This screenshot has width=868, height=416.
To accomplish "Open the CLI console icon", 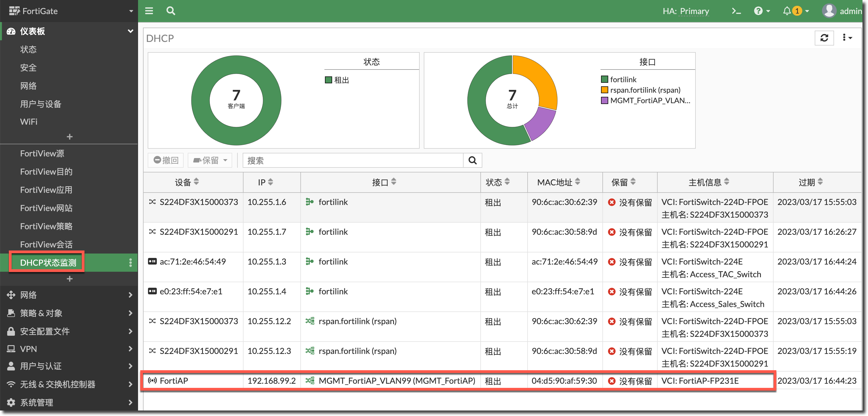I will pyautogui.click(x=736, y=11).
